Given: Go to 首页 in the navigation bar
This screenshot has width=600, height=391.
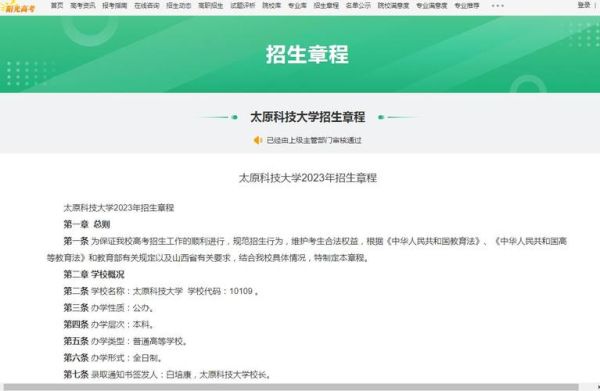Looking at the screenshot, I should tap(57, 5).
